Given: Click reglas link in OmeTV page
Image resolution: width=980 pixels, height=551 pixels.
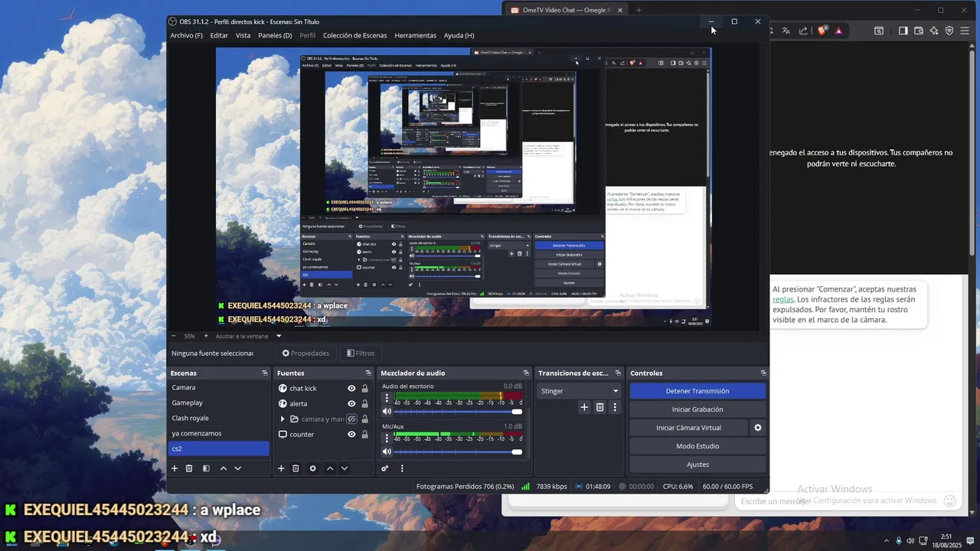Looking at the screenshot, I should click(783, 299).
